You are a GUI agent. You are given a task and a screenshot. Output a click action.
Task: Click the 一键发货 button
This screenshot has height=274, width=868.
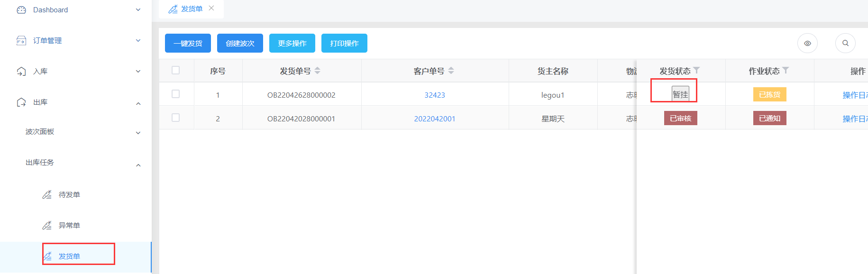[x=188, y=43]
